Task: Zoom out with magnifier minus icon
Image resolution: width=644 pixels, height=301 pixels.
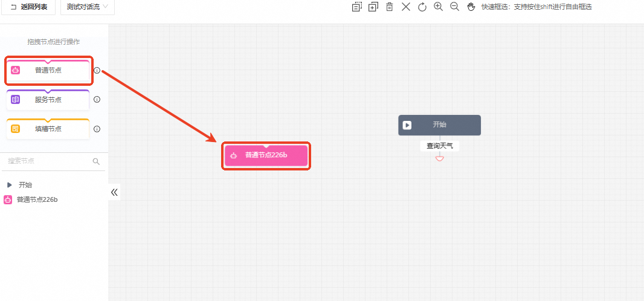Action: click(x=455, y=7)
